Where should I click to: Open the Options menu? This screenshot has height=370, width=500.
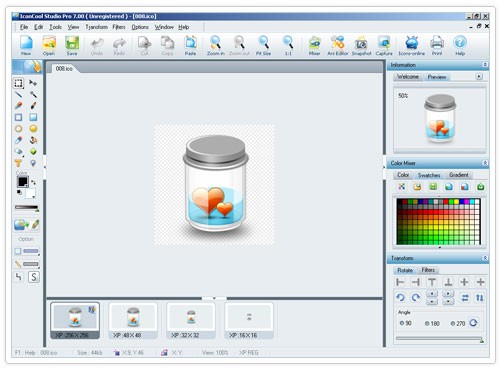[140, 27]
